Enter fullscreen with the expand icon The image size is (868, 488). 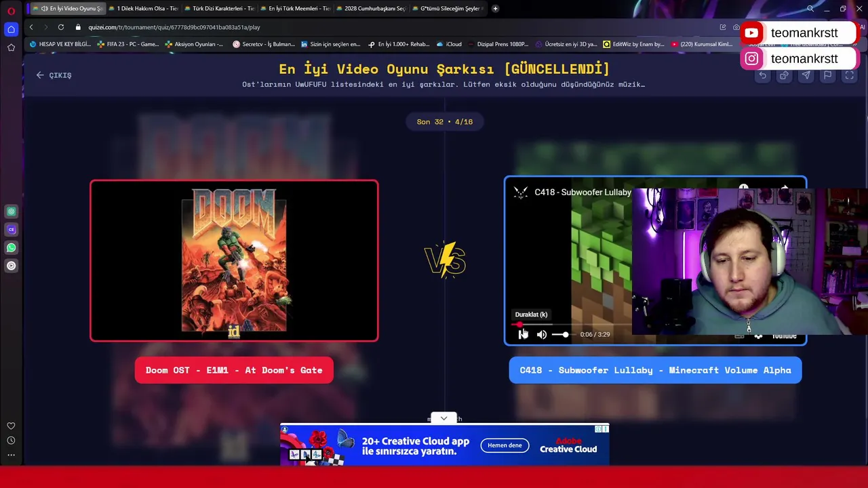tap(849, 76)
